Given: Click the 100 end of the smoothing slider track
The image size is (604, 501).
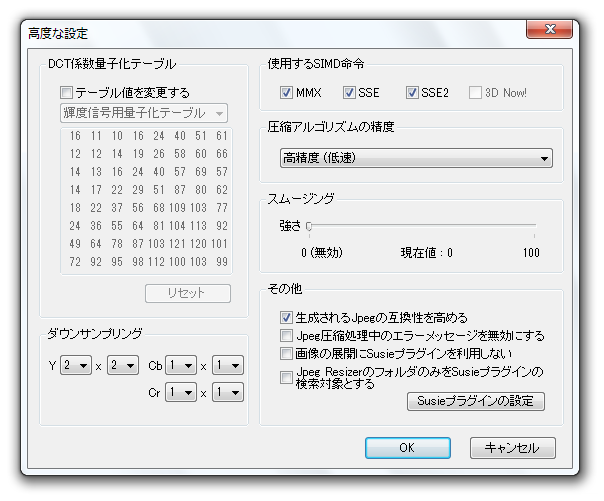Looking at the screenshot, I should click(x=535, y=225).
